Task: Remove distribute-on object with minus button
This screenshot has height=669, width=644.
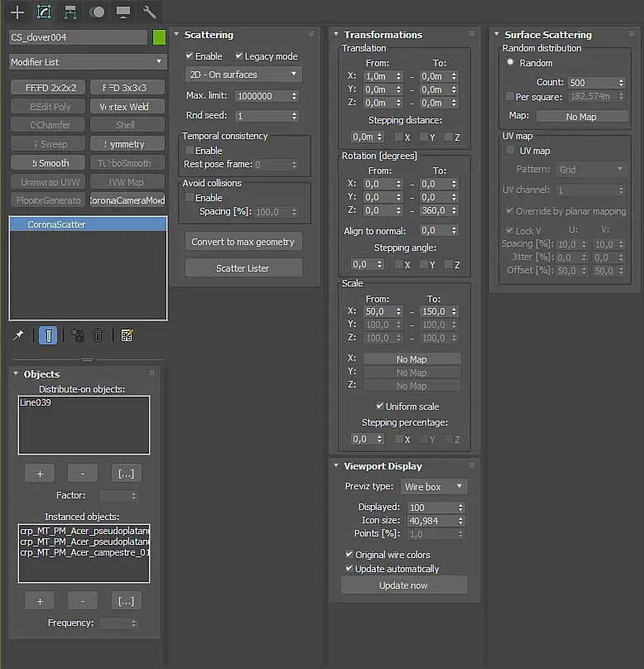Action: 82,474
